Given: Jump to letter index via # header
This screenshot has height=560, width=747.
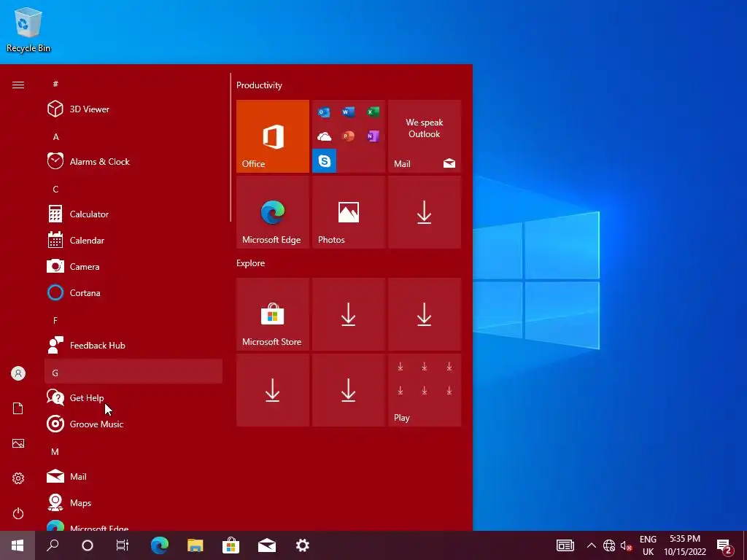Looking at the screenshot, I should click(133, 84).
